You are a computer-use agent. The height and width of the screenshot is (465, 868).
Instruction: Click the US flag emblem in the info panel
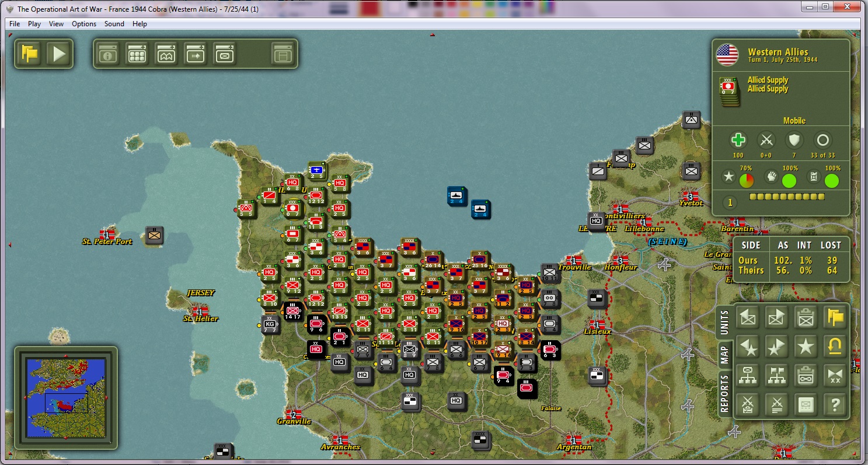click(727, 55)
